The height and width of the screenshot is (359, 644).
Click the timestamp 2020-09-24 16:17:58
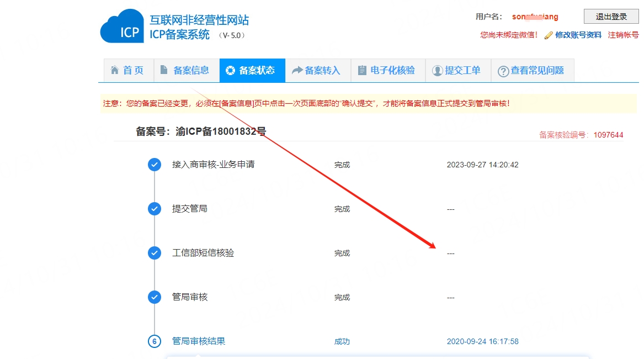point(483,341)
